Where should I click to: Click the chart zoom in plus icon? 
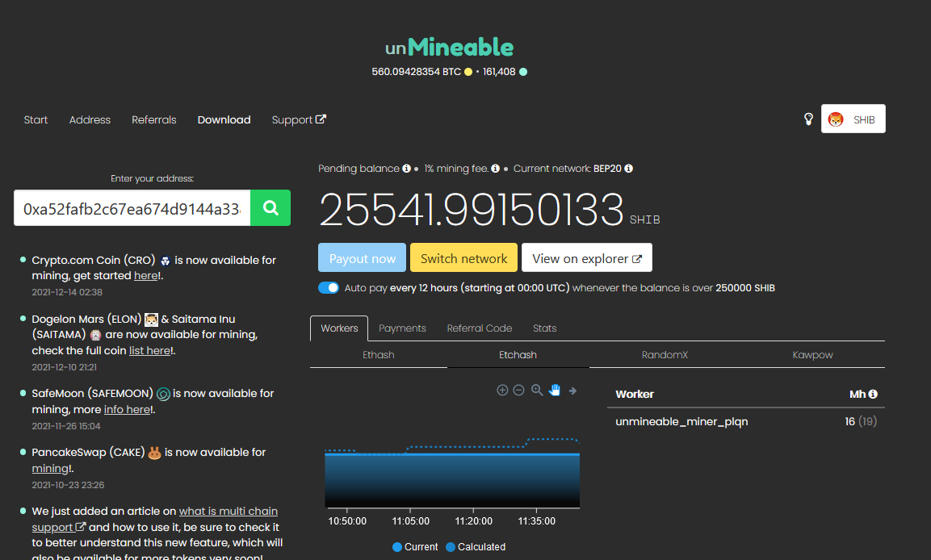click(502, 391)
